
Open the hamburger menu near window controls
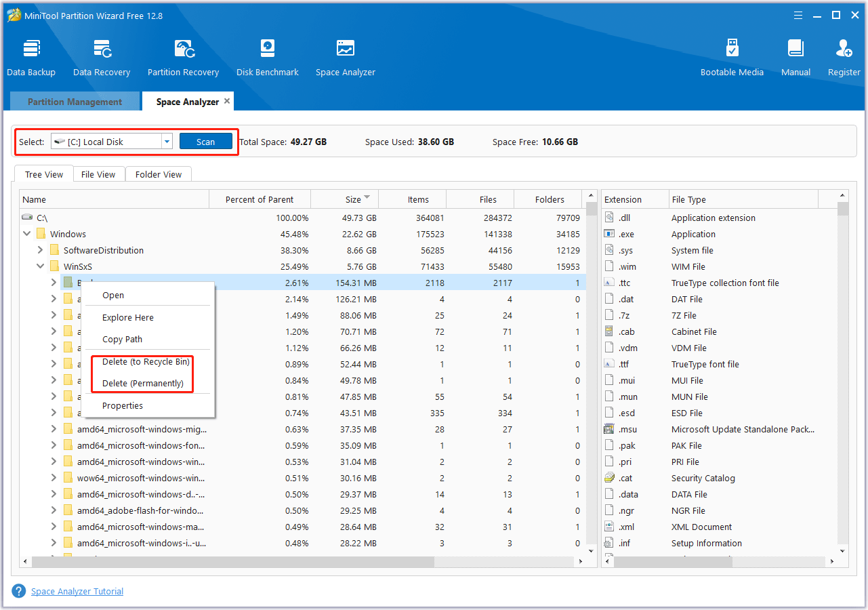coord(798,14)
